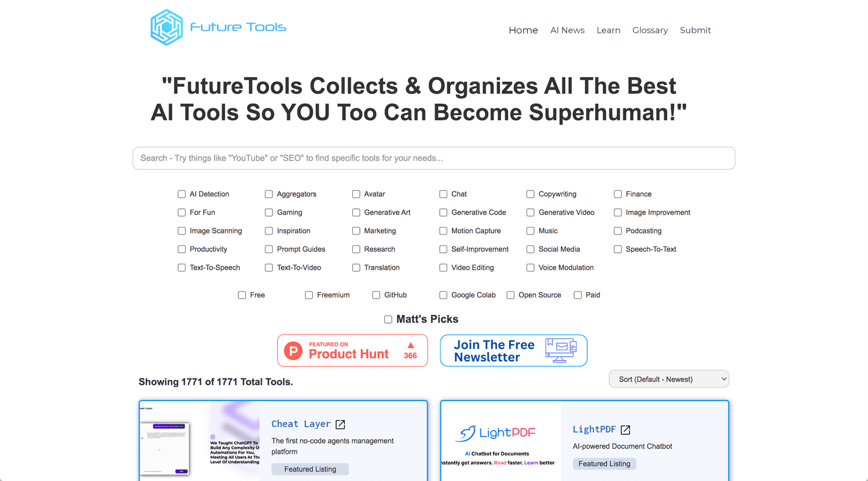
Task: Focus the tool search input field
Action: coord(434,158)
